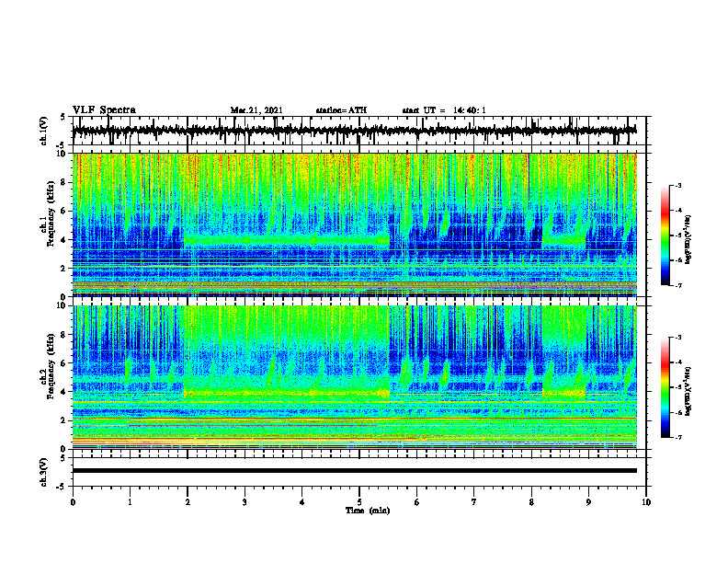Select the "start UT = 14:40: 1" text
The width and height of the screenshot is (728, 563).
click(444, 110)
